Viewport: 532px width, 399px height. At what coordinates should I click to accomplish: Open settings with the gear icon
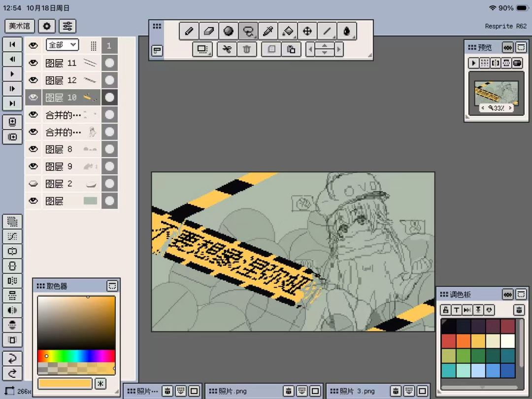click(47, 26)
